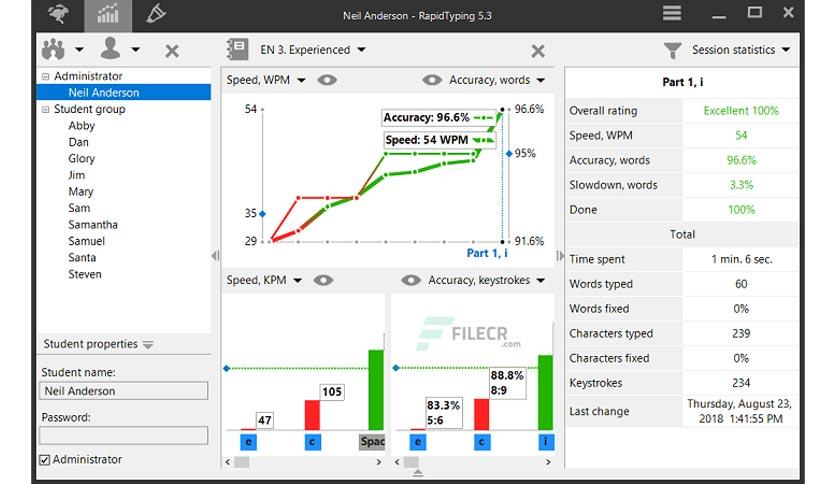The width and height of the screenshot is (836, 484).
Task: Select student Samantha
Action: (x=93, y=225)
